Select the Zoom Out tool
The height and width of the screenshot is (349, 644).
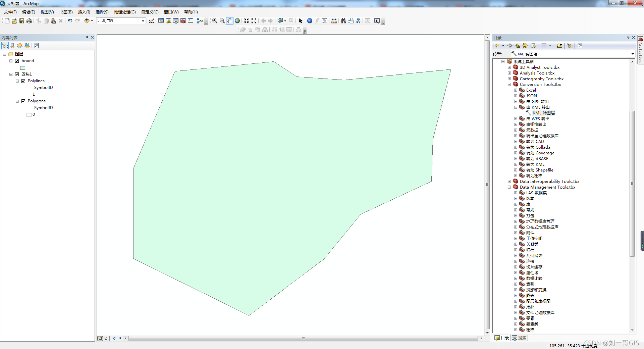tap(222, 21)
